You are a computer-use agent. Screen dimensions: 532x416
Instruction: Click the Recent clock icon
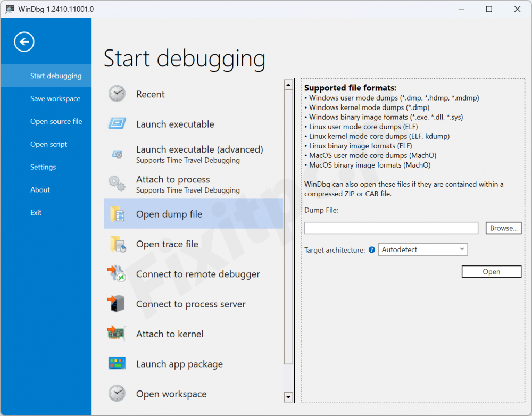[x=117, y=94]
